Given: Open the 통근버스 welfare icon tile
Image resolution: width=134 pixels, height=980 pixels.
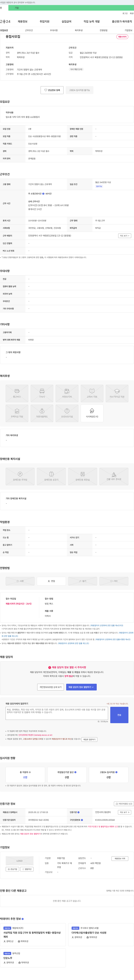Looking at the screenshot, I should 17,393.
